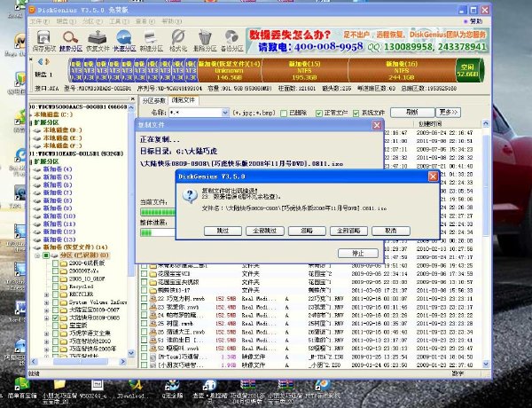
Task: Open the 简单百宝箱 desktop shortcut icon
Action: (21, 385)
